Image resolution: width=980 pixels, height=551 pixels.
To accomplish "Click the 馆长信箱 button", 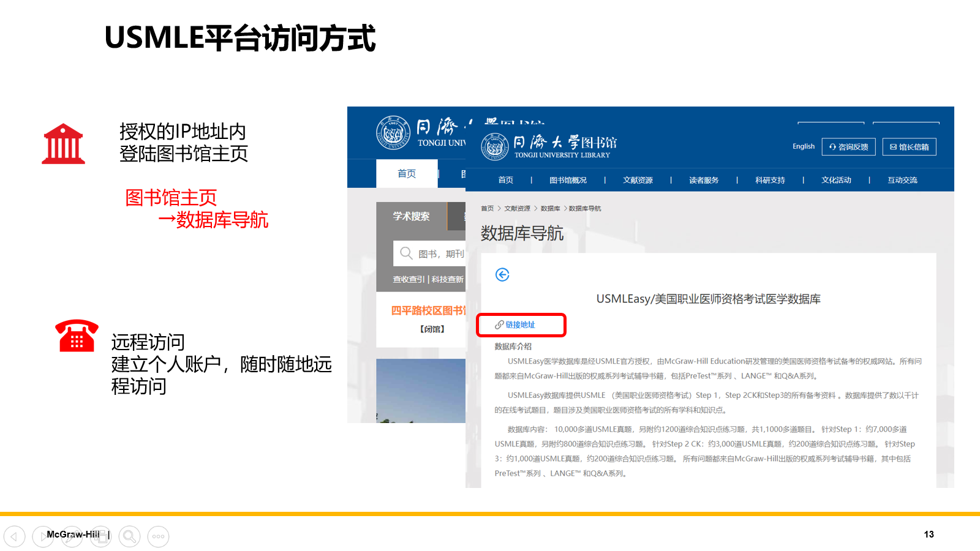I will pyautogui.click(x=909, y=147).
